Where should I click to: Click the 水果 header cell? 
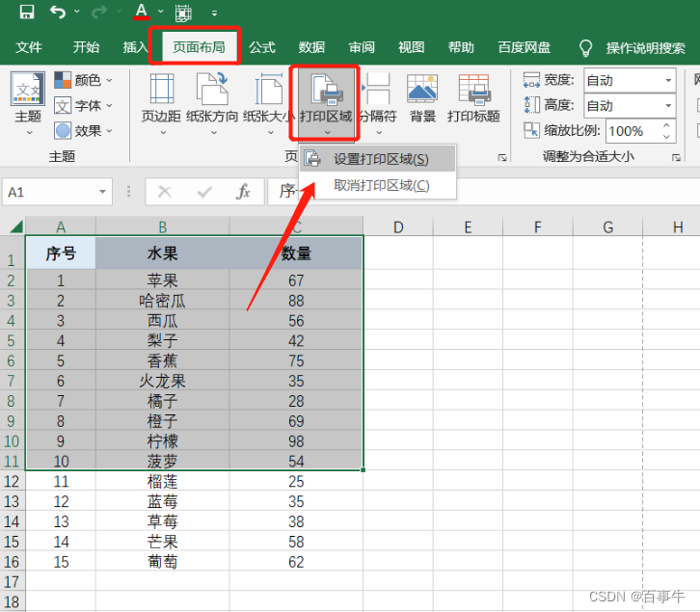coord(163,253)
